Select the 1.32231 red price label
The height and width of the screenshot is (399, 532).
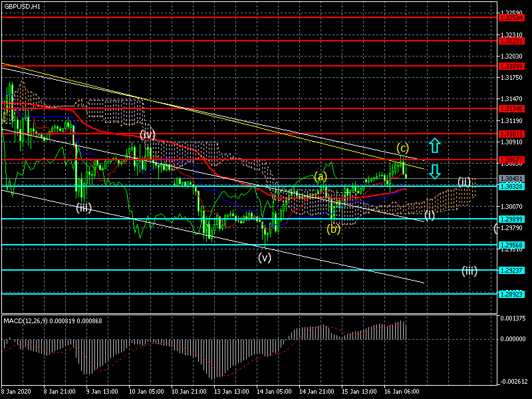511,41
